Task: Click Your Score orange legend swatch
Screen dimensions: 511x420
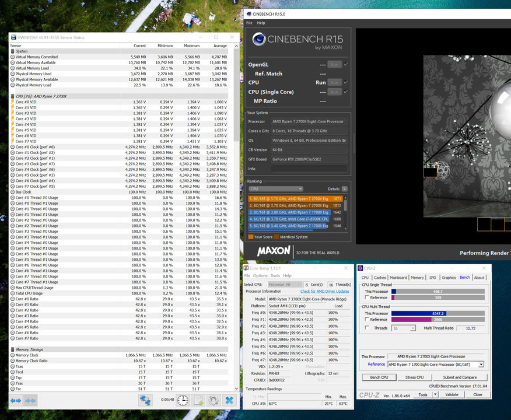Action: click(x=251, y=237)
